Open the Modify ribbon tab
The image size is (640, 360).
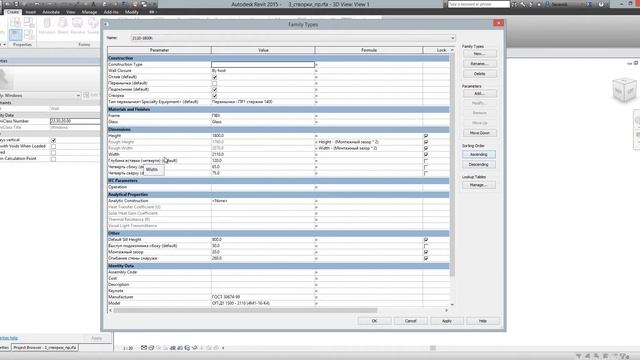point(131,12)
